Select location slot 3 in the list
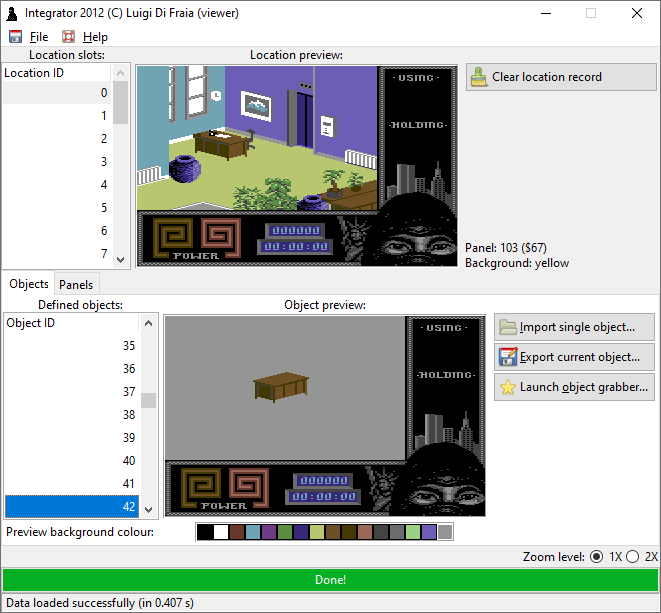The height and width of the screenshot is (613, 661). [58, 162]
